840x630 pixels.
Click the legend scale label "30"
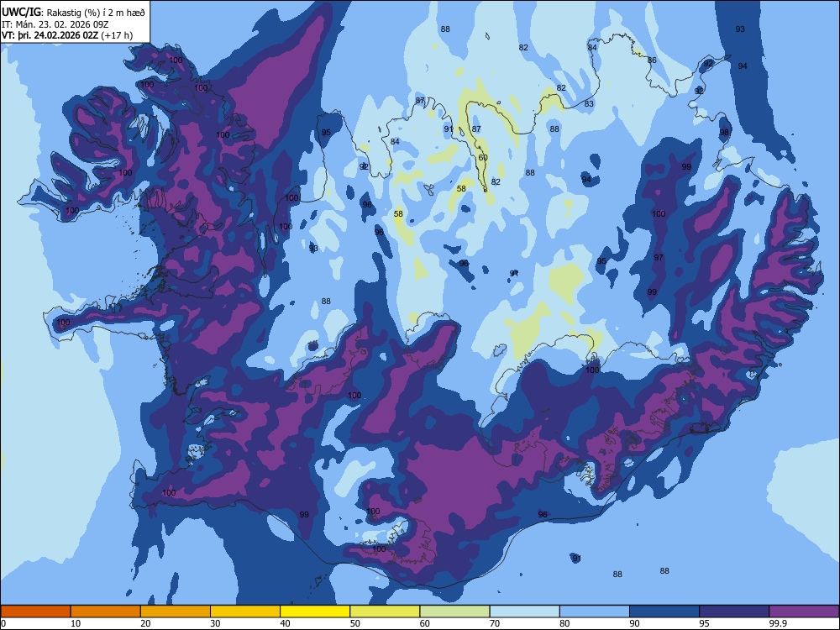click(215, 623)
